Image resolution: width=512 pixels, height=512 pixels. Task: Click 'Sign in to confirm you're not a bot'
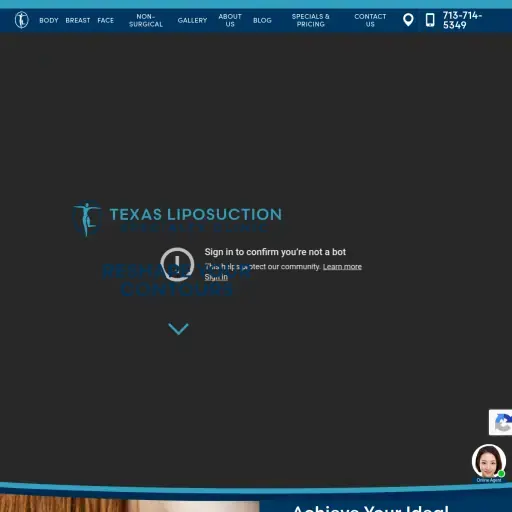(275, 252)
